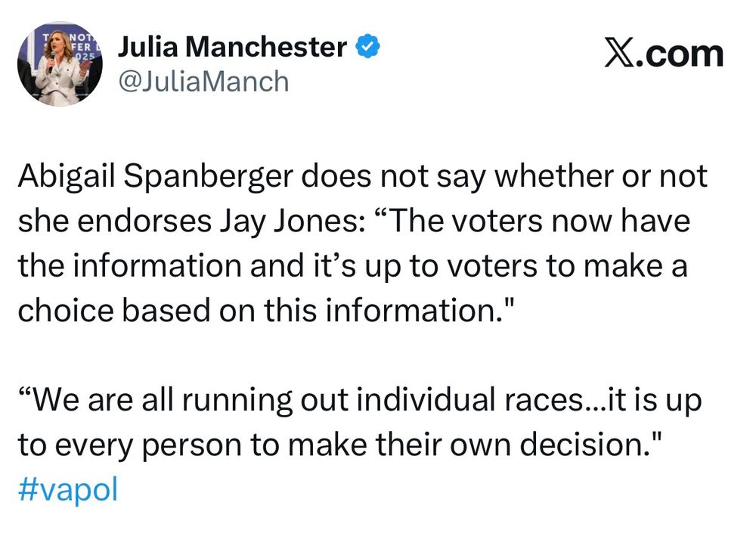
Task: Click the ".com" text beside X logo
Action: (680, 54)
